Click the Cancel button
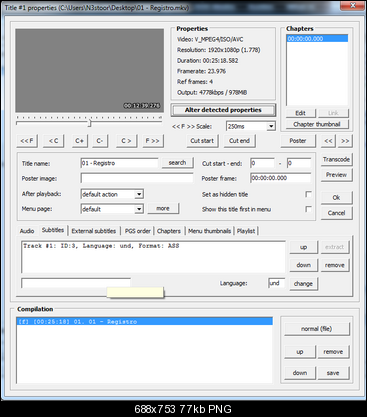Image resolution: width=367 pixels, height=417 pixels. coord(336,213)
